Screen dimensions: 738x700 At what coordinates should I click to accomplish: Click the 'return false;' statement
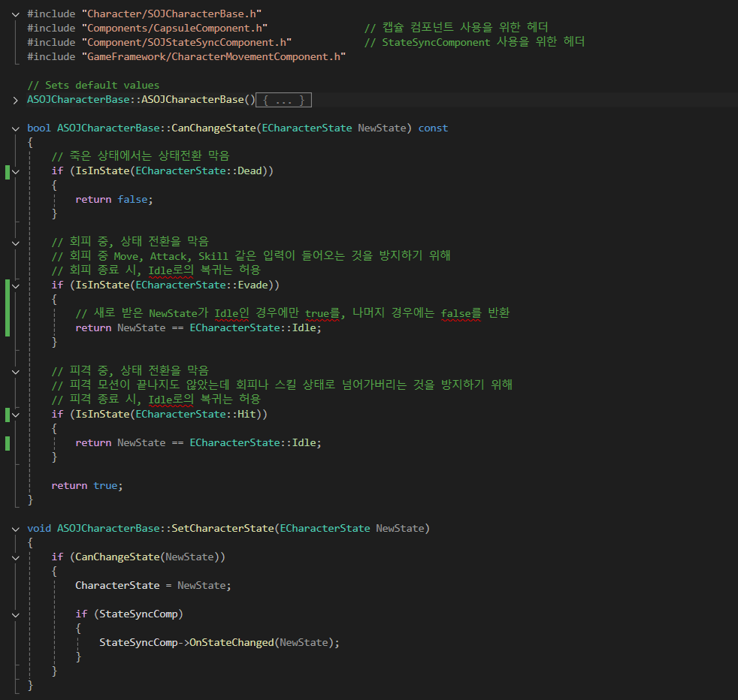(x=114, y=200)
